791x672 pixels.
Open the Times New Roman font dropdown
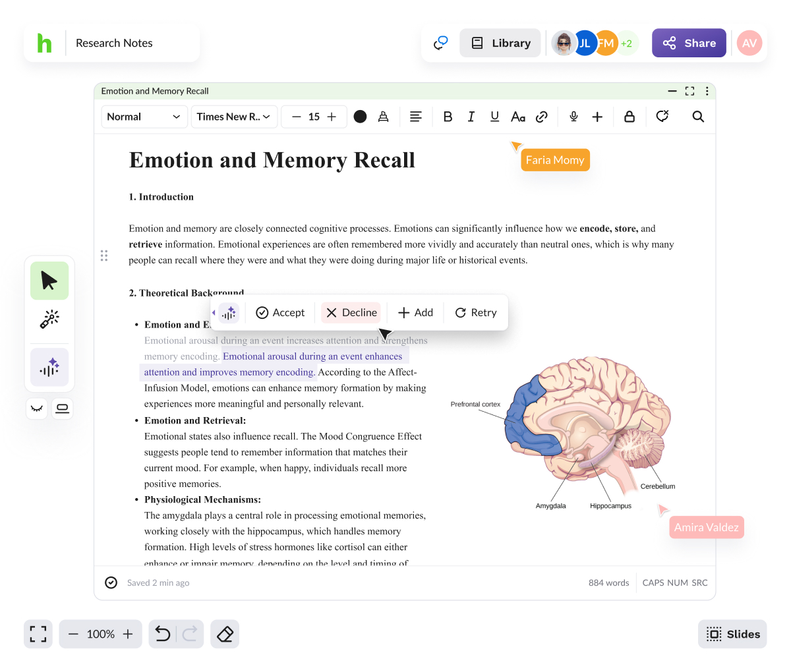coord(233,117)
